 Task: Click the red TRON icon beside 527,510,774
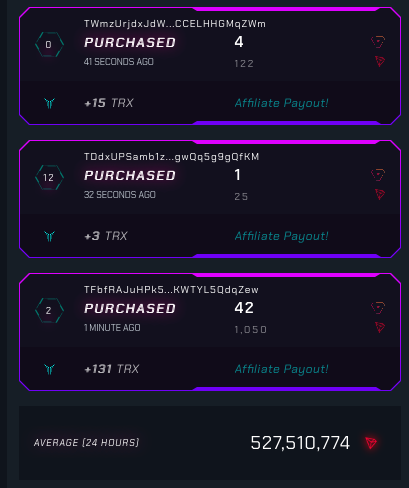pos(371,443)
